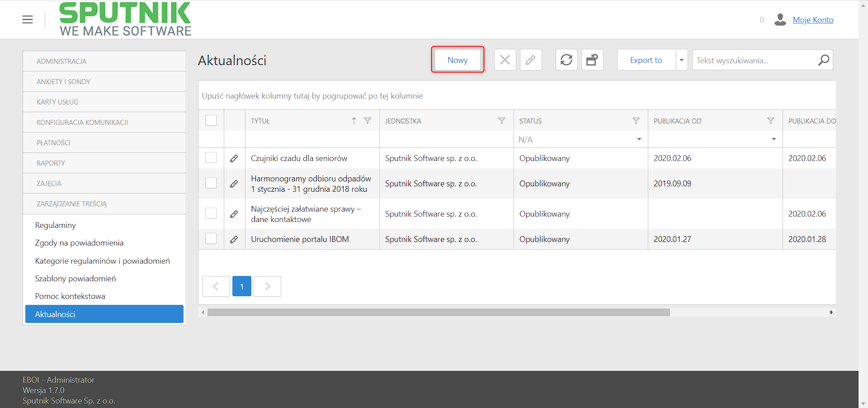Open the Publikacja od date dropdown
Screen dimensions: 868x408
click(774, 139)
